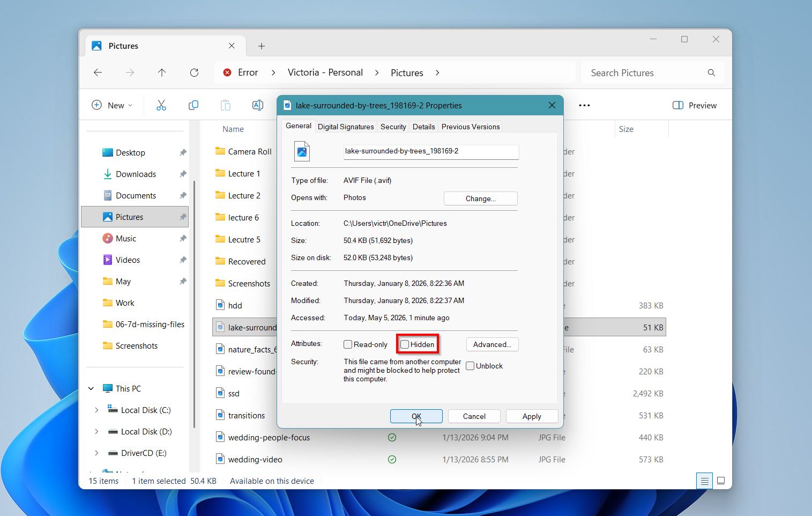Image resolution: width=812 pixels, height=516 pixels.
Task: Click the Size column header
Action: coord(626,129)
